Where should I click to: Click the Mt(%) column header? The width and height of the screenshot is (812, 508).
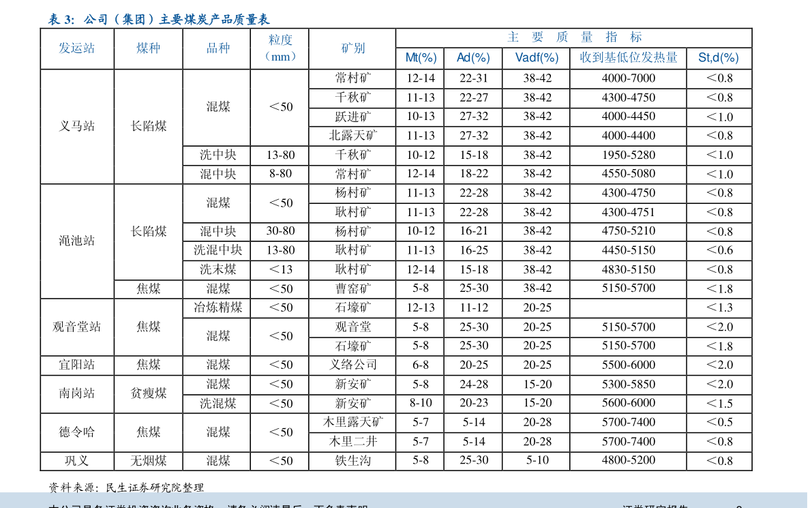[x=421, y=58]
